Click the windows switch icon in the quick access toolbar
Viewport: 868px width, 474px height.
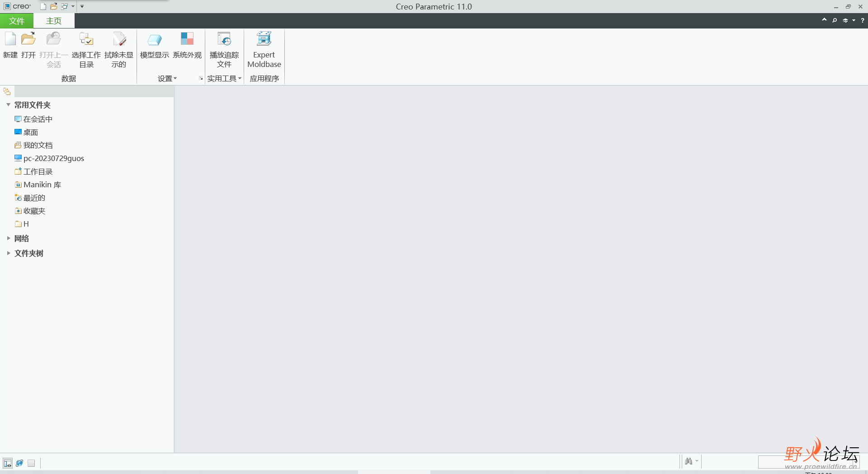[65, 6]
